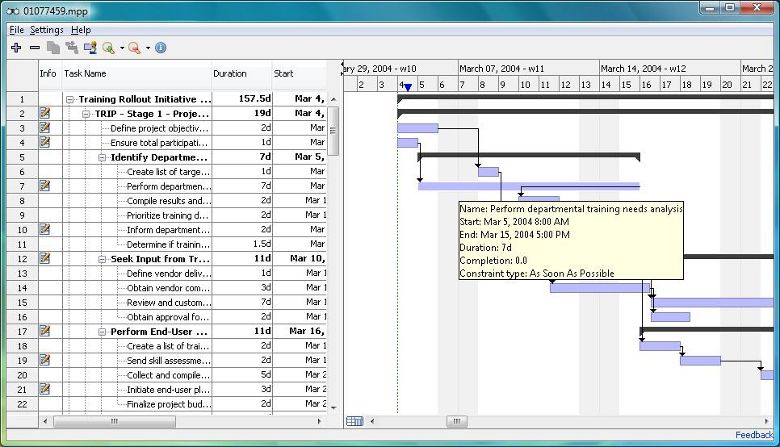The image size is (780, 447).
Task: Click the note icon on row 2
Action: point(45,114)
